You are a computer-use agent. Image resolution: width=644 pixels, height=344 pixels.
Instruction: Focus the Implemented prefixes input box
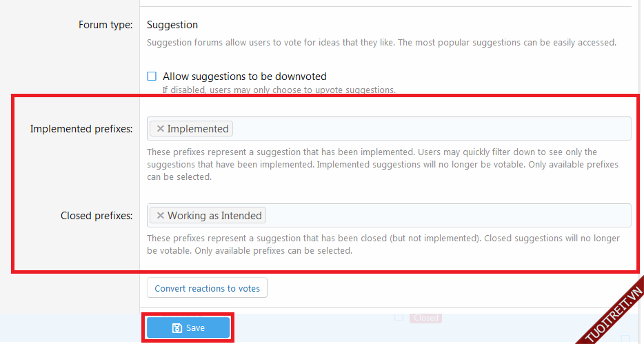(x=427, y=129)
